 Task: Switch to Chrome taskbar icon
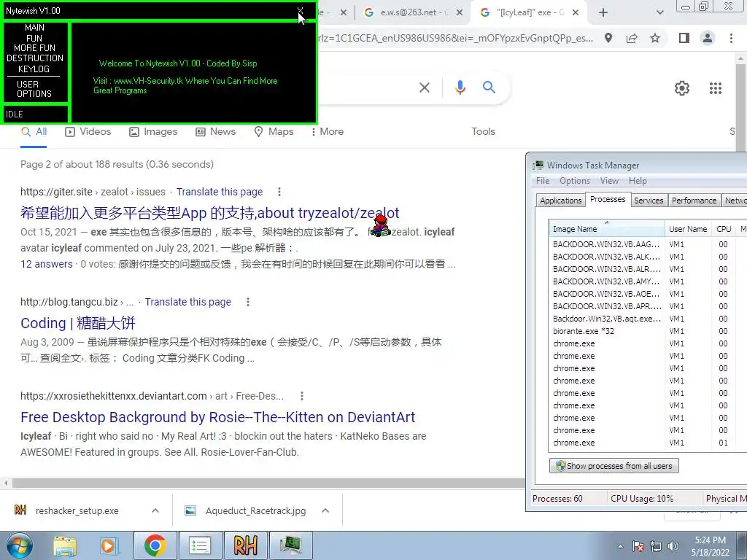(155, 546)
